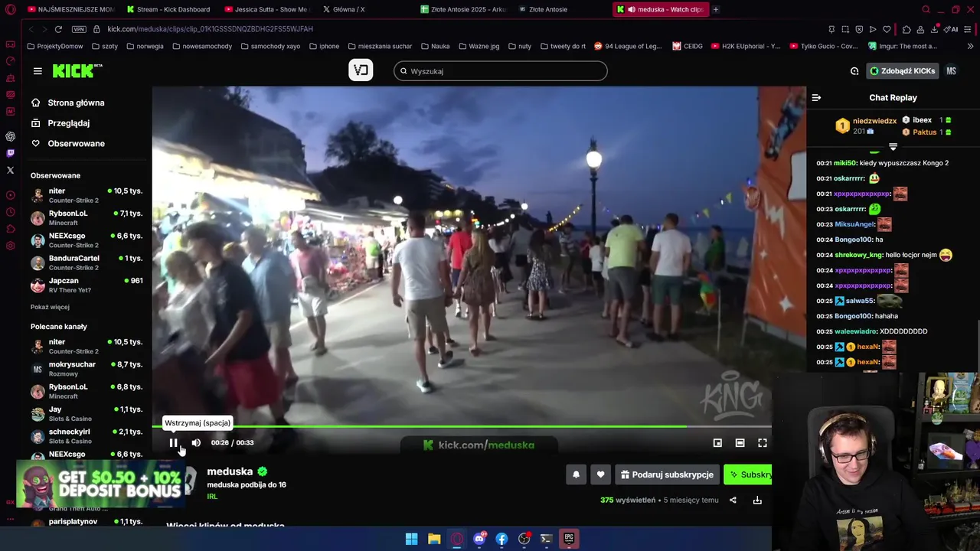Open the ProjektyDomow bookmark folder
Screen dimensions: 980x551
pos(54,46)
